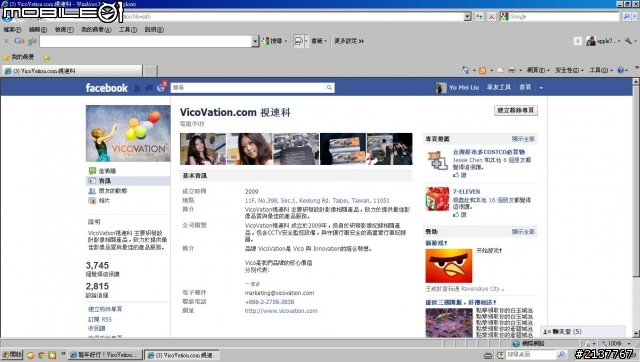Click the printer icon in IE command bar
Screen dimensions: 640x362
point(512,71)
